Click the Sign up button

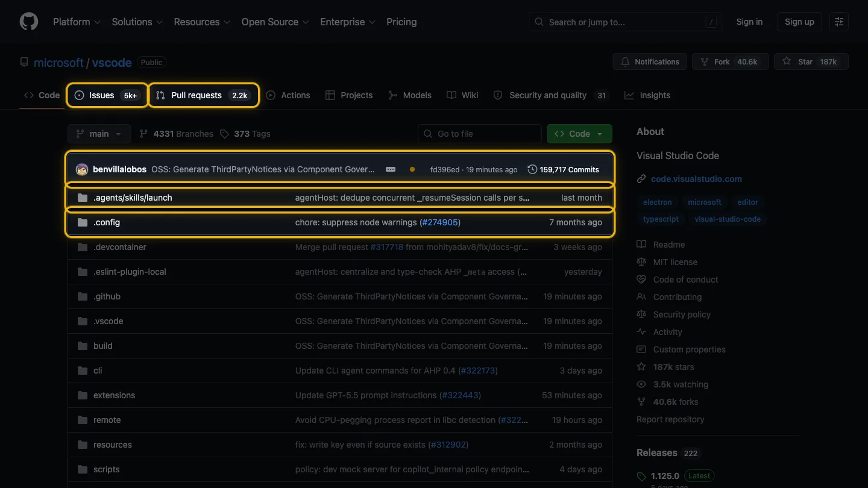coord(799,22)
